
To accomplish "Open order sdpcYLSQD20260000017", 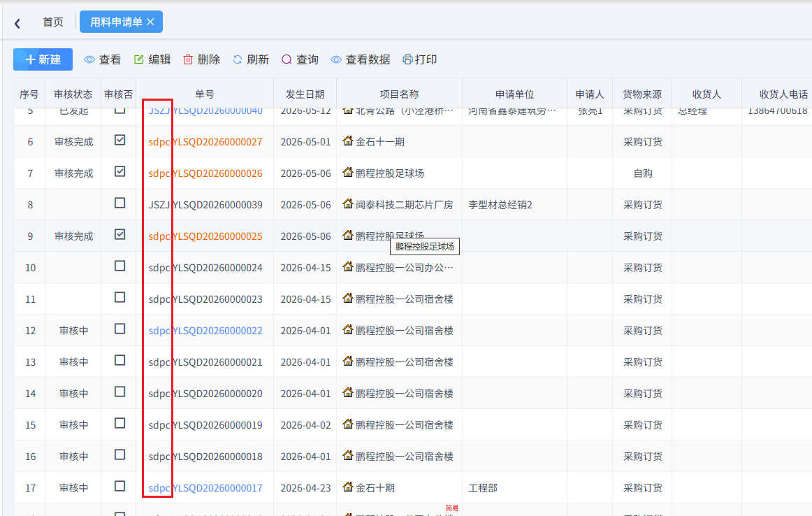I will 205,488.
